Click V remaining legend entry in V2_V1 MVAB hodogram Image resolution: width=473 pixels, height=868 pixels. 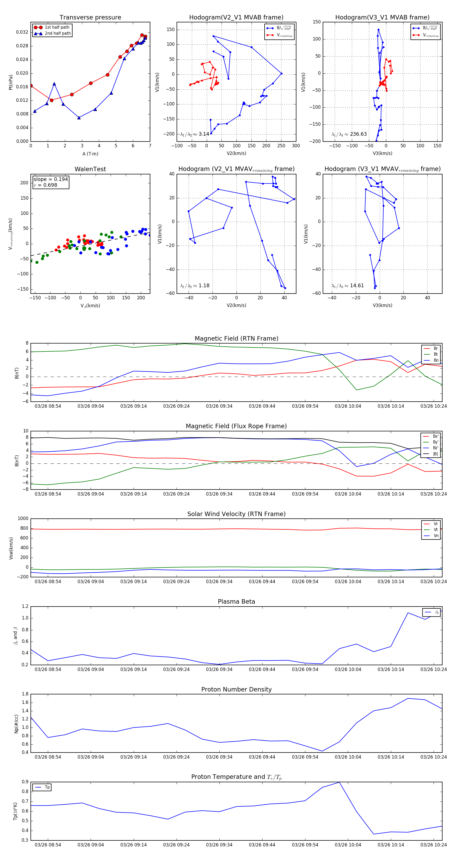click(x=279, y=35)
